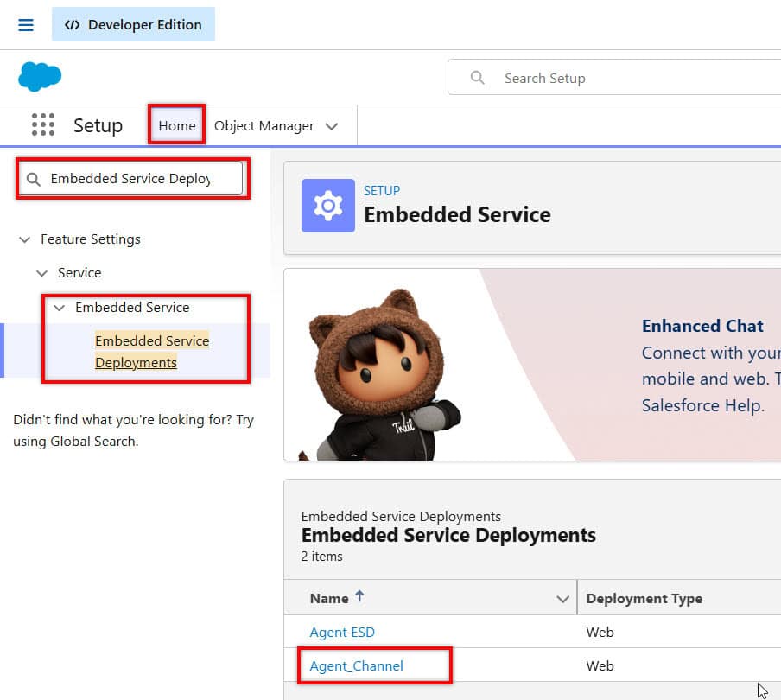Collapse the Feature Settings chevron
Viewport: 781px width, 700px height.
pyautogui.click(x=24, y=239)
